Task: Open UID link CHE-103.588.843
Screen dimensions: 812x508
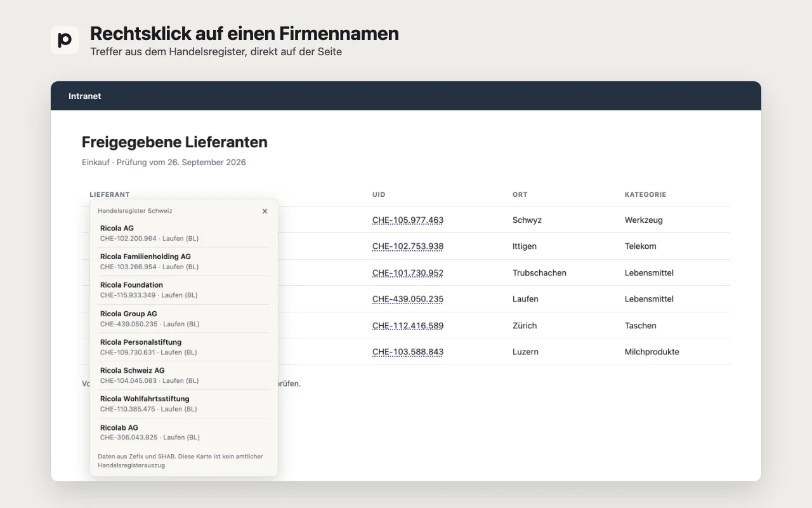Action: (x=408, y=352)
